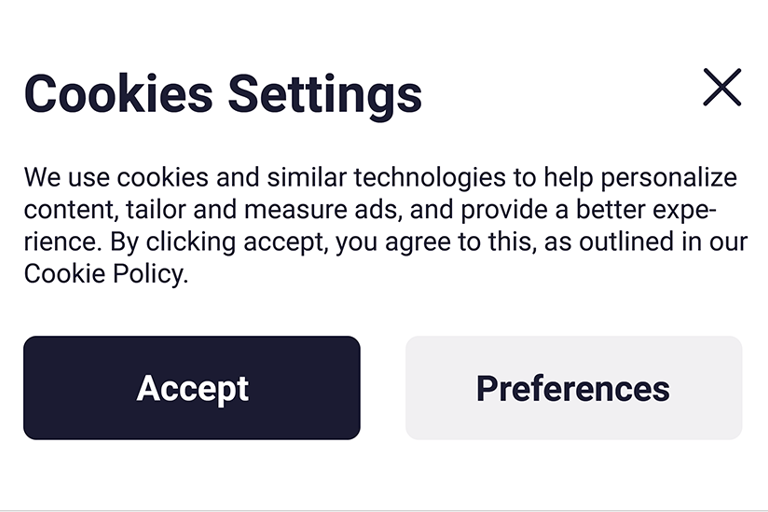Open cookie Preferences
The width and height of the screenshot is (768, 512).
pos(573,388)
